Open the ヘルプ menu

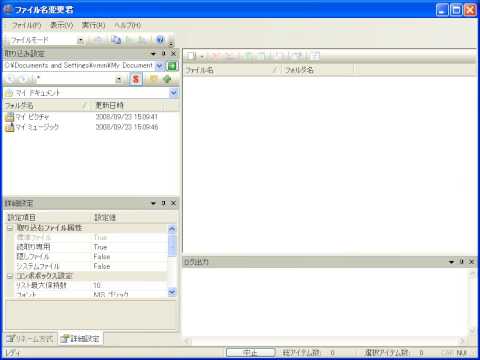128,25
